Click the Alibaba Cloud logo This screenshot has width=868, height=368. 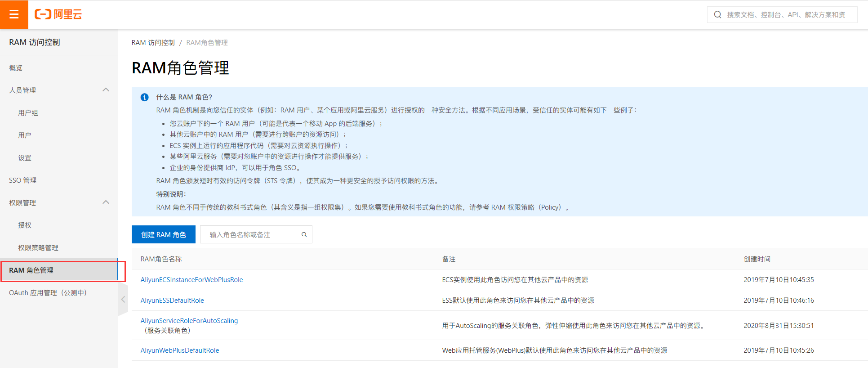pos(58,14)
